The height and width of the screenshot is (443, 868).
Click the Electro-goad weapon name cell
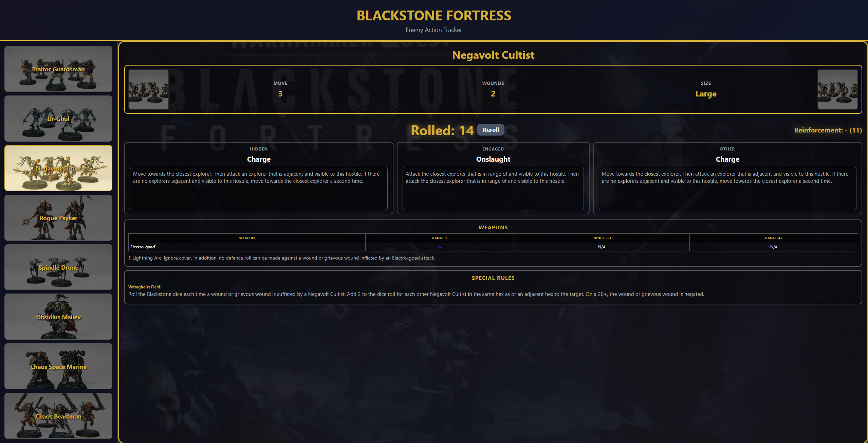[x=247, y=247]
